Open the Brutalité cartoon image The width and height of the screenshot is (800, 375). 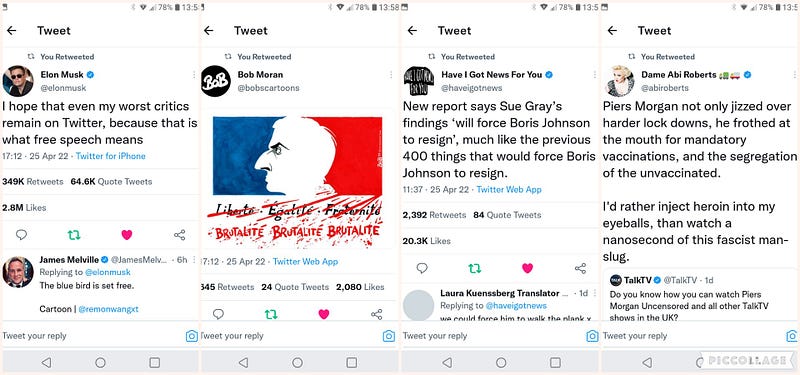pos(297,183)
